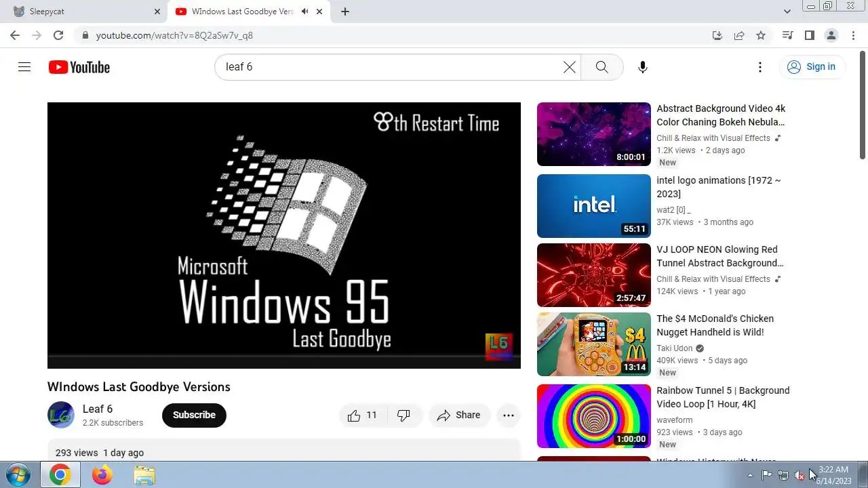Open the Windows Start button
The image size is (868, 488).
coord(18,475)
